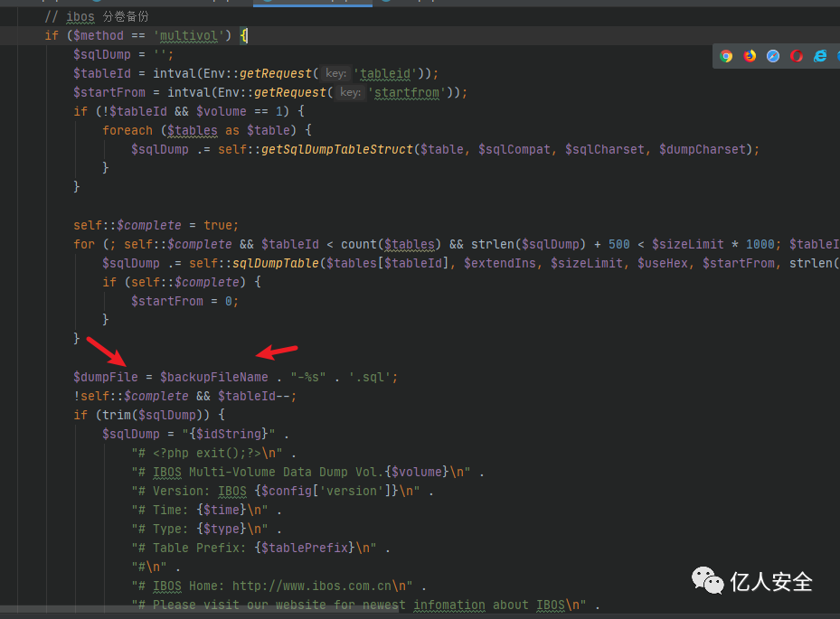The image size is (840, 619).
Task: Open the file in Internet Explorer
Action: [820, 56]
